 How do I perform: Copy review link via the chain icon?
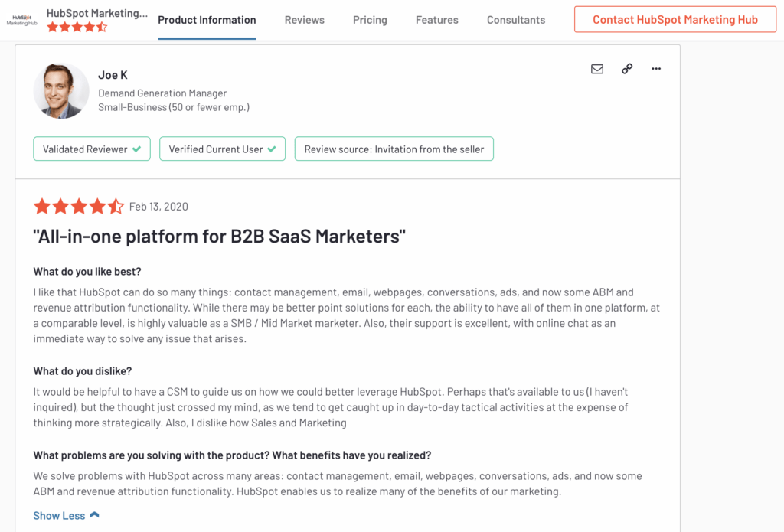[x=627, y=69]
